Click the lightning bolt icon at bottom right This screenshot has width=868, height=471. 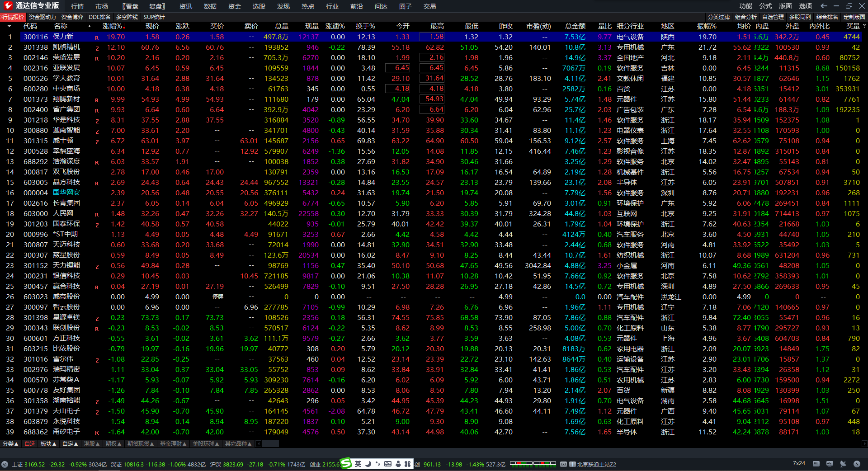(857, 464)
